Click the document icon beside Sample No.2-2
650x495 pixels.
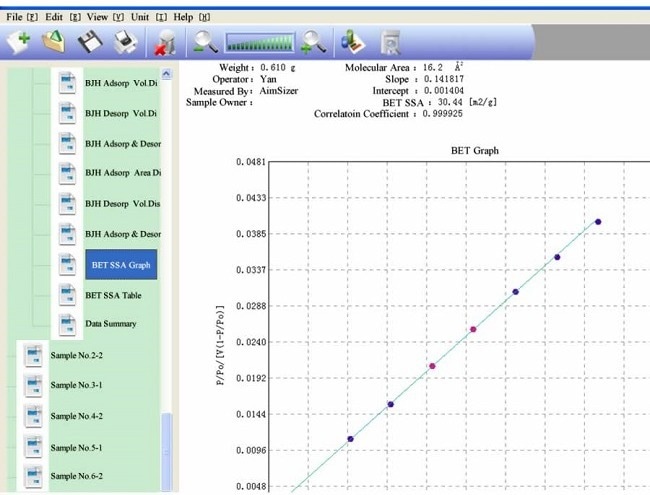33,356
